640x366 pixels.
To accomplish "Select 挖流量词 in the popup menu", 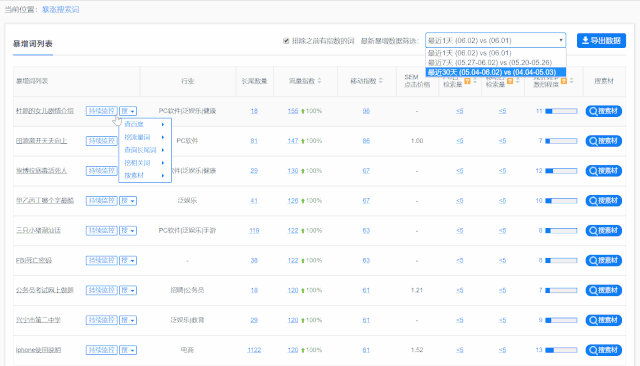I will [145, 137].
